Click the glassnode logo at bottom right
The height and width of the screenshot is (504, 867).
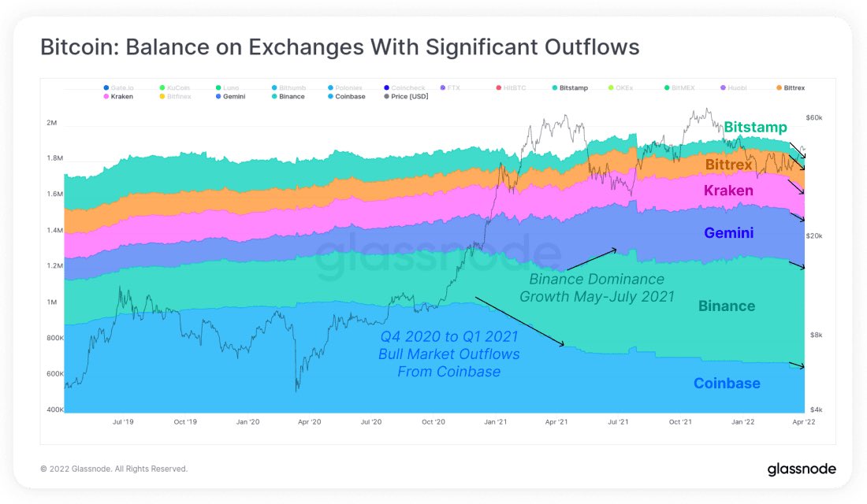tap(802, 469)
